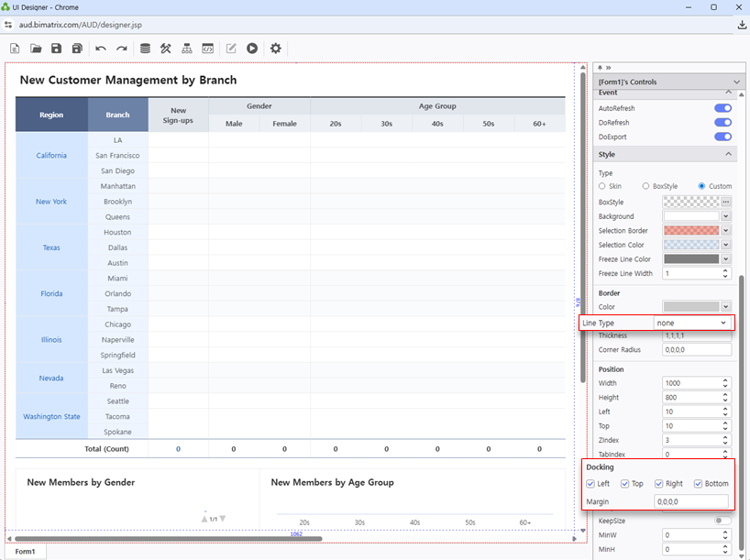Select the Skin style type radio
750x560 pixels.
click(x=602, y=186)
